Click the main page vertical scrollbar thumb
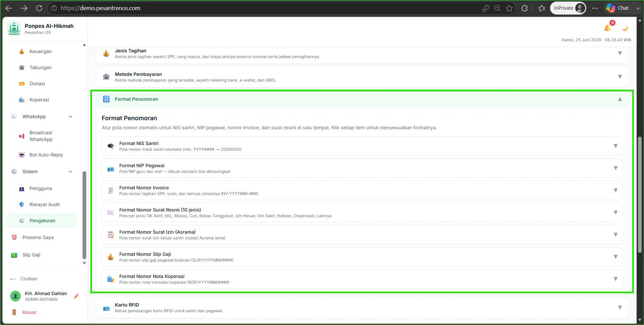Image resolution: width=644 pixels, height=325 pixels. 640,195
